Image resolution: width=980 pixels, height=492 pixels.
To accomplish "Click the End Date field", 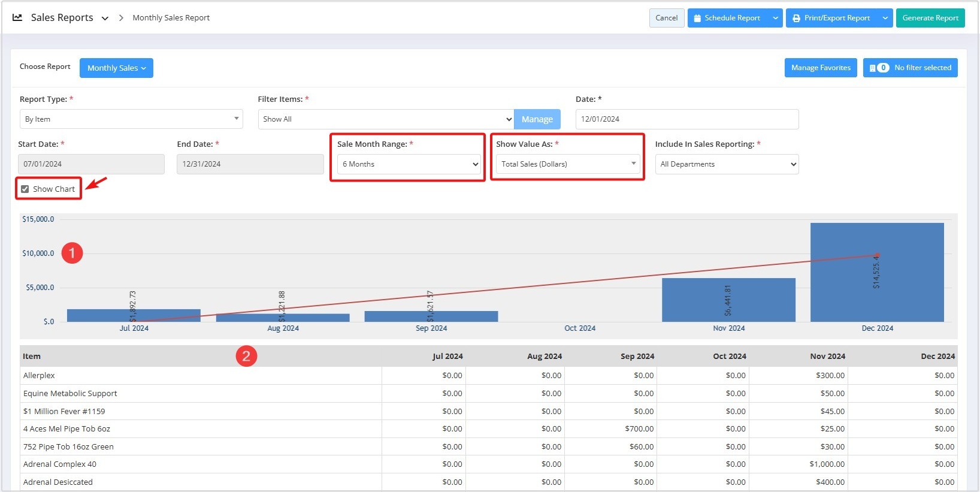I will point(250,164).
